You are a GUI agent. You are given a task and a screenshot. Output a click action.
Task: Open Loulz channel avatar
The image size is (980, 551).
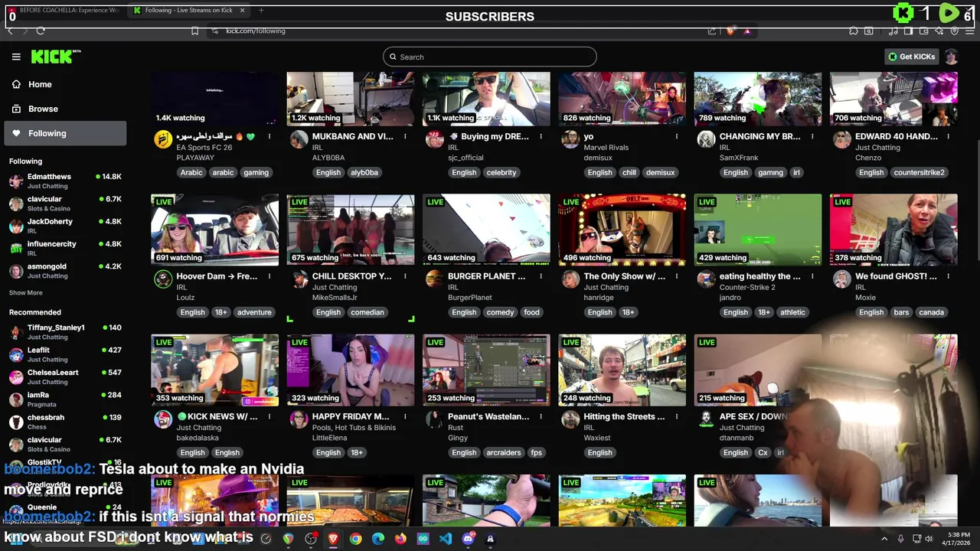[163, 279]
